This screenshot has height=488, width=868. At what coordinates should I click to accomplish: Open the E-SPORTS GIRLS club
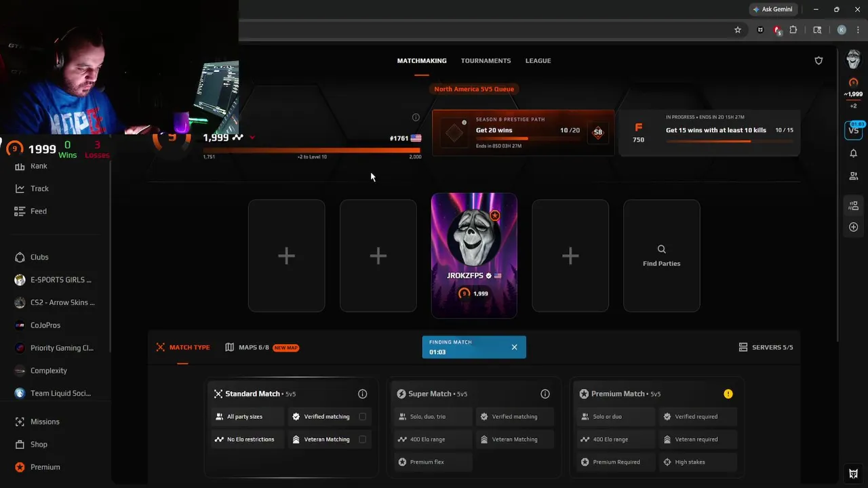click(53, 279)
